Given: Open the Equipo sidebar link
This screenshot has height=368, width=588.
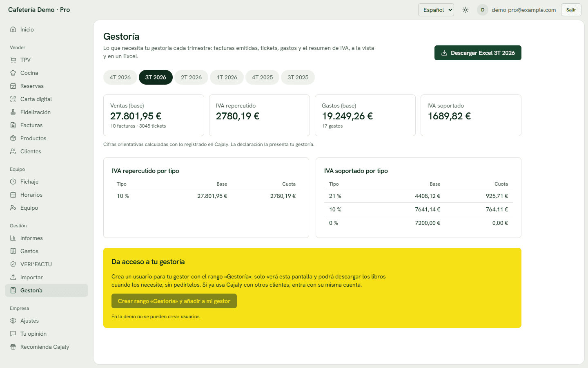Looking at the screenshot, I should [47, 208].
